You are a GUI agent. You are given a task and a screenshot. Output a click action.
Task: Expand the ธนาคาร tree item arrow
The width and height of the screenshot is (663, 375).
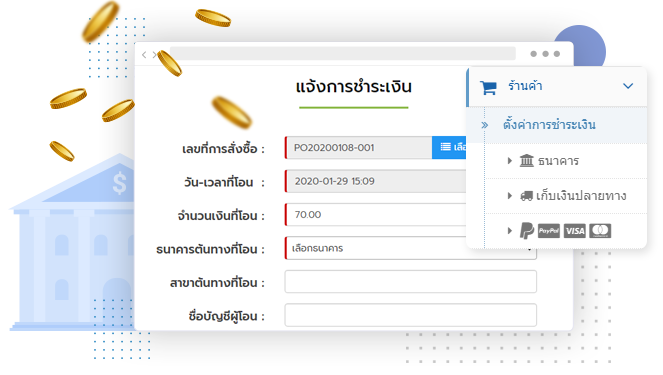(510, 161)
